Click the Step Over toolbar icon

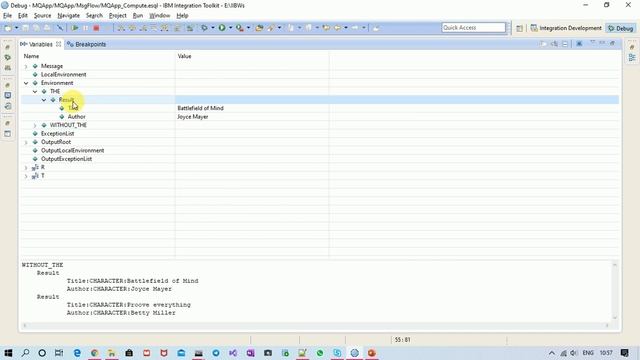tap(132, 28)
